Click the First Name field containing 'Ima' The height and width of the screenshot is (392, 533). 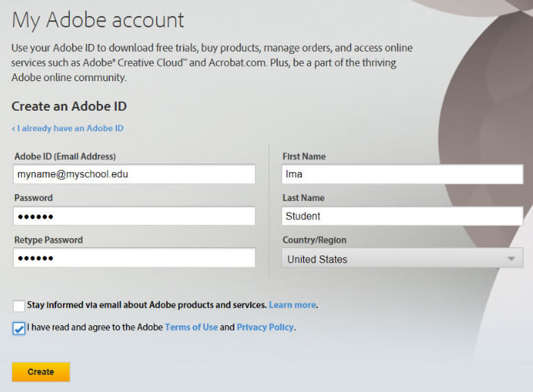click(403, 174)
